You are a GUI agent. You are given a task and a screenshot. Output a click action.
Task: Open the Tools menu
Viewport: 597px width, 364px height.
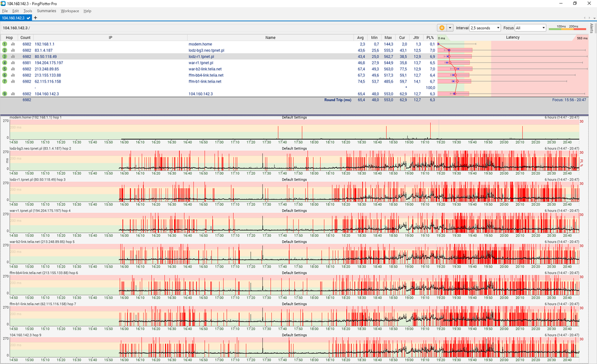(27, 11)
